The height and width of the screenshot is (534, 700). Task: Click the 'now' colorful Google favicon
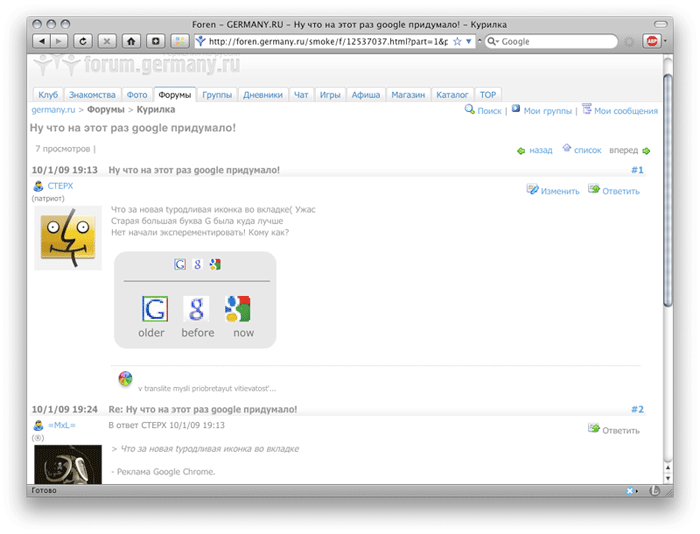[237, 308]
